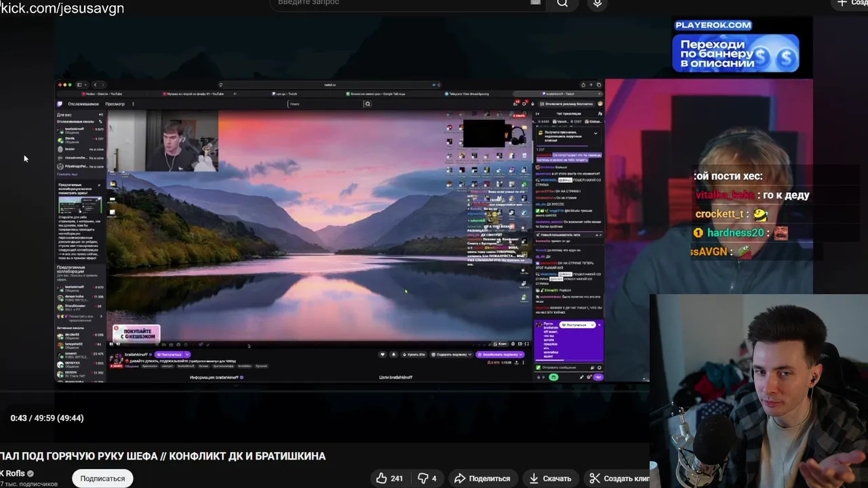868x488 pixels.
Task: Click the magnifier search button
Action: tap(563, 3)
